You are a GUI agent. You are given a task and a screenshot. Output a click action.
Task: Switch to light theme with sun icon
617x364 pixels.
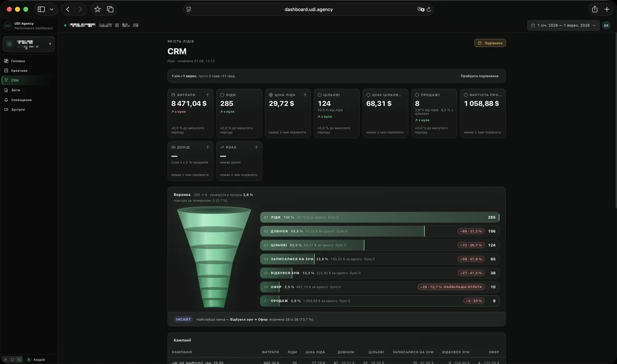coord(5,359)
